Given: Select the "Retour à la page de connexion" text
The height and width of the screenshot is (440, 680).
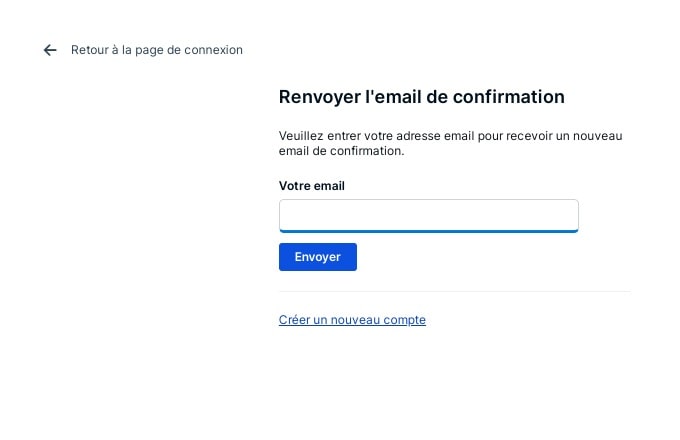Looking at the screenshot, I should pyautogui.click(x=156, y=50).
